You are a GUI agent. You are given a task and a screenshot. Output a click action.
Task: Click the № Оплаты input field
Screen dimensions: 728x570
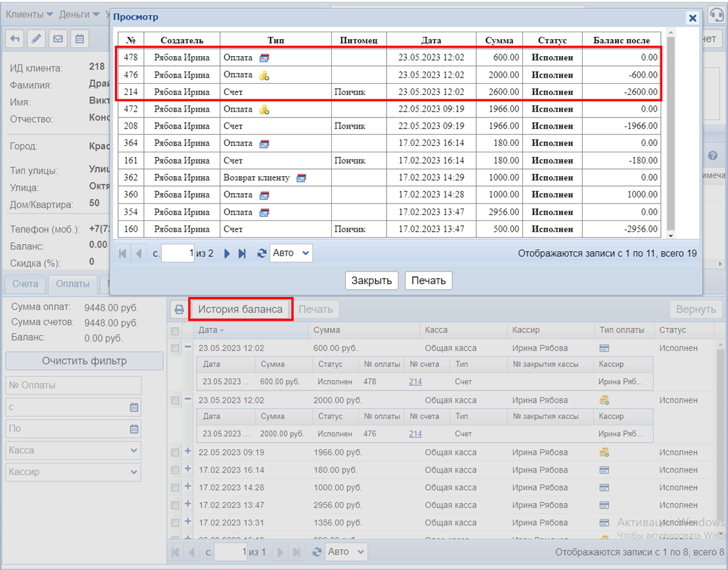[73, 385]
